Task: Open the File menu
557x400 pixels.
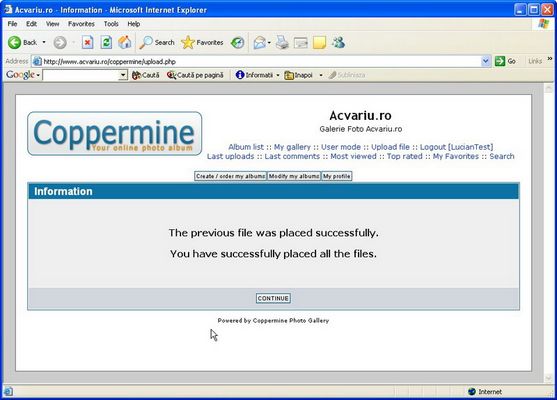Action: point(12,24)
